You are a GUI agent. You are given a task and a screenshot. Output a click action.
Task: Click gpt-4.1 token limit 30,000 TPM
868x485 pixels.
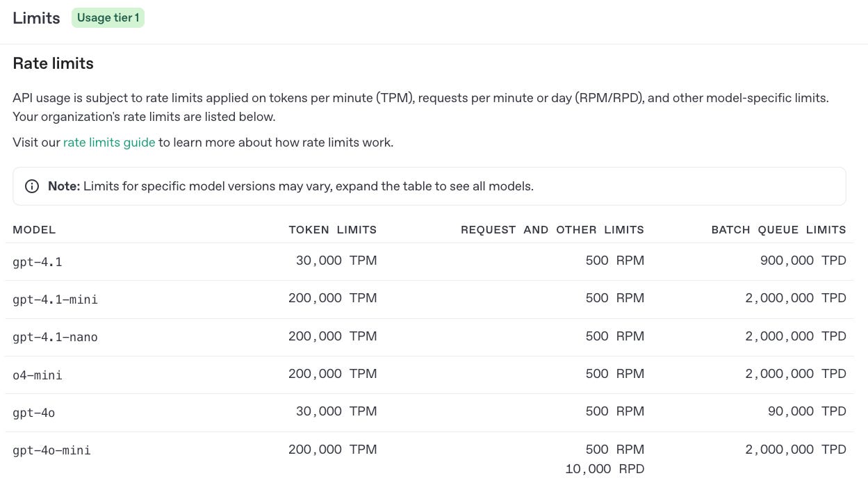click(x=336, y=261)
